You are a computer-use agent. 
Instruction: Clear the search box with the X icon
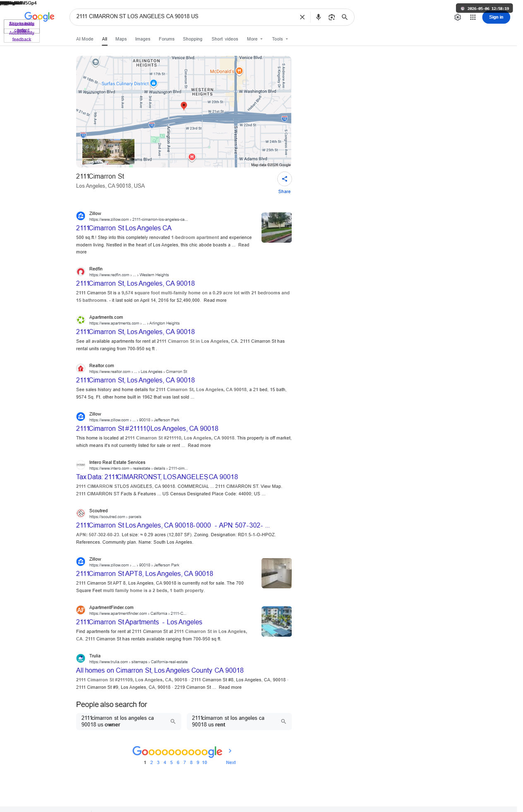pos(302,17)
